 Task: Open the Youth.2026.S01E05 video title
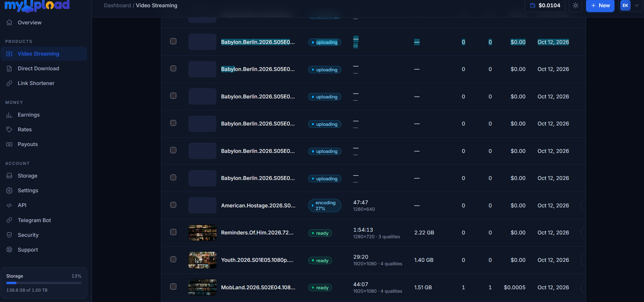(x=257, y=260)
